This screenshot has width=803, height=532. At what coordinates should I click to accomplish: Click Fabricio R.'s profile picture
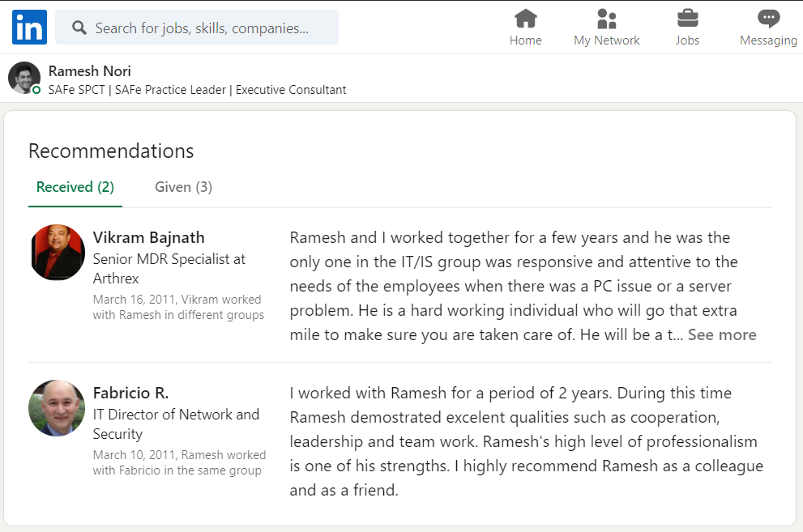(57, 408)
